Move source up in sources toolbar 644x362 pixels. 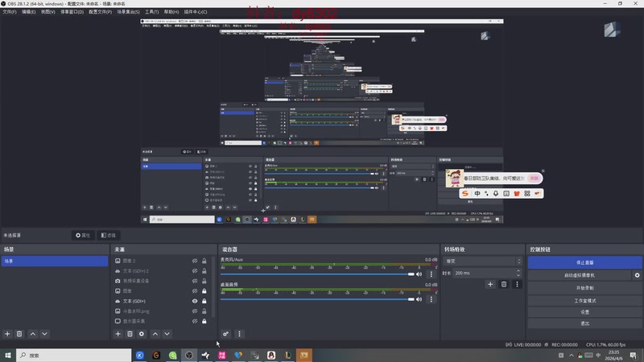coord(155,334)
